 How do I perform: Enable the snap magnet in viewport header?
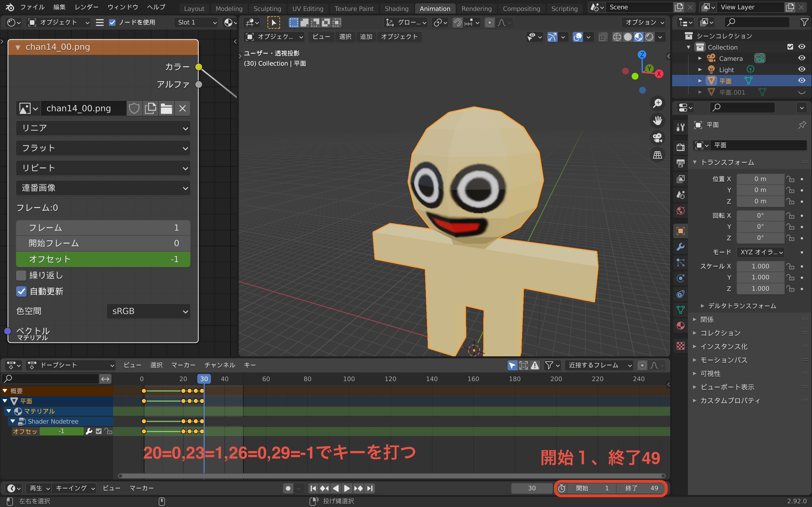(x=457, y=23)
